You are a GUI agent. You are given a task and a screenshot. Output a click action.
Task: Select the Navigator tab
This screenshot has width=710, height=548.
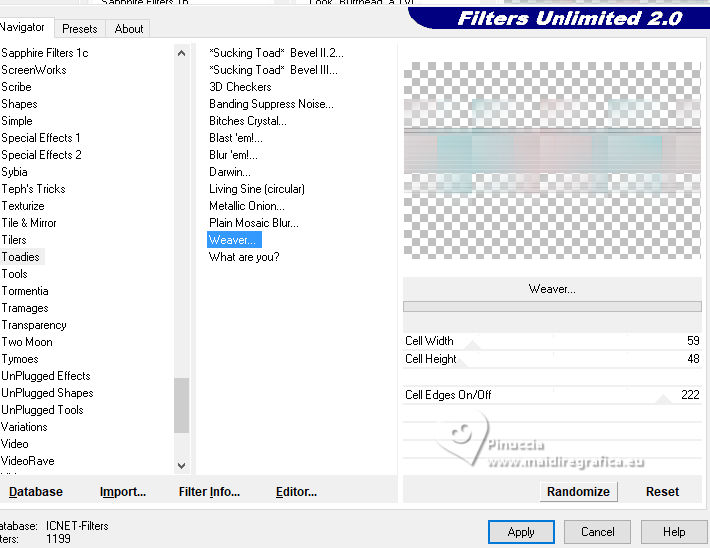[23, 27]
